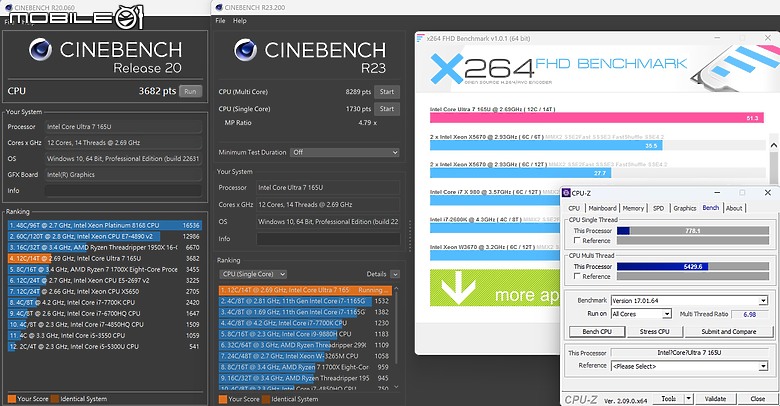Switch to the Mainboard tab in CPU-Z
Viewport: 780px width, 406px height.
(602, 208)
